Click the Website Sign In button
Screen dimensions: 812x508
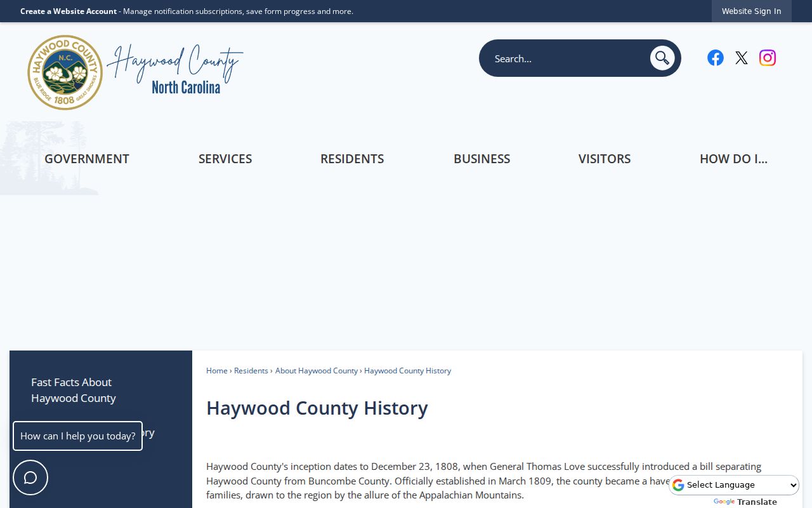(x=752, y=11)
